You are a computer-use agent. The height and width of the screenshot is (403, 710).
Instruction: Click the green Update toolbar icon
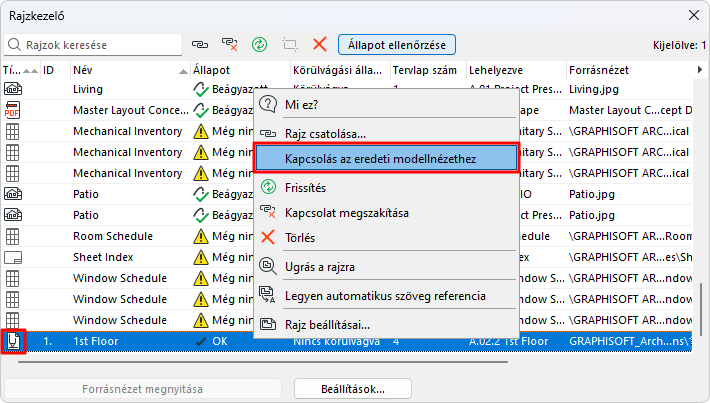point(259,44)
